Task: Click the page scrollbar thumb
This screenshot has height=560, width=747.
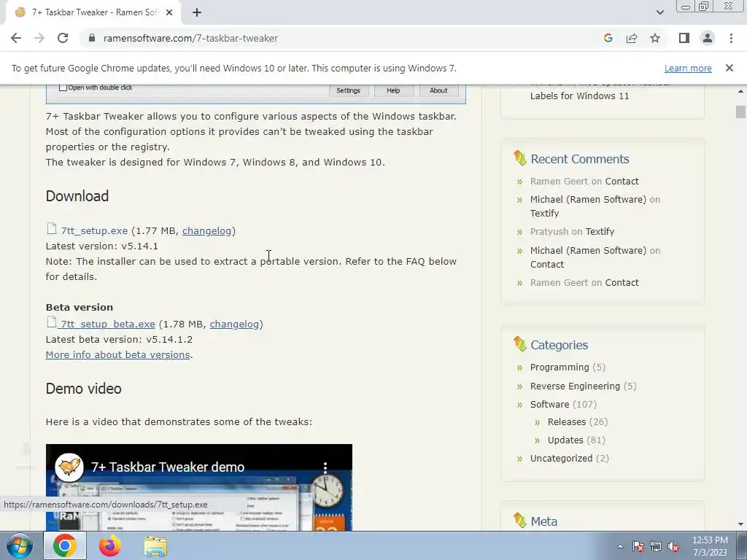Action: coord(740,112)
